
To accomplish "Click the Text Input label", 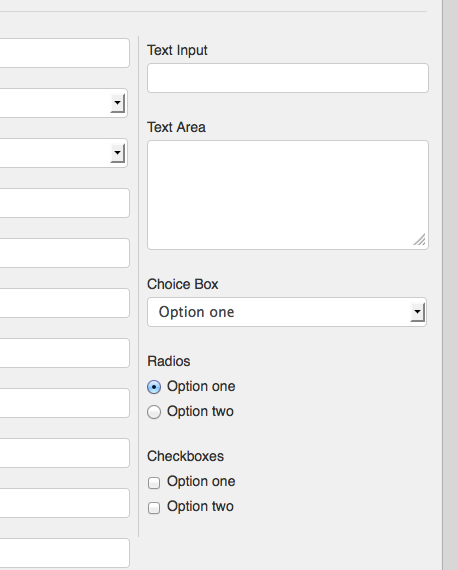I will pyautogui.click(x=177, y=51).
